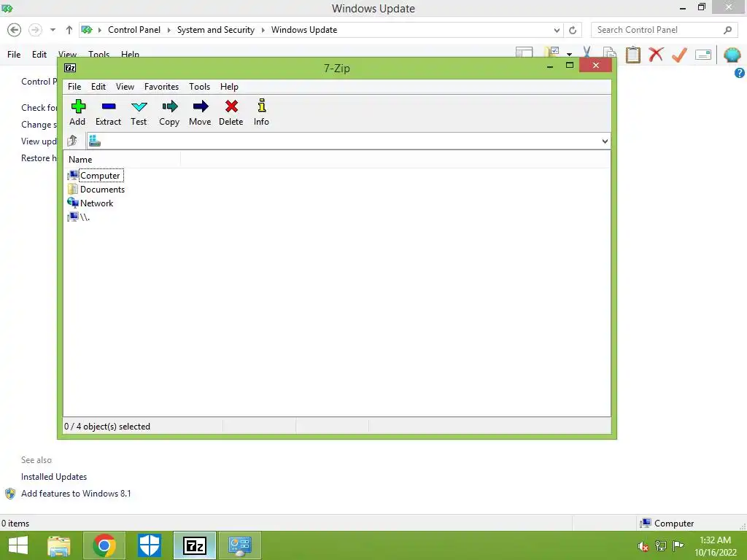Image resolution: width=747 pixels, height=560 pixels.
Task: Select the Documents folder entry
Action: (x=96, y=190)
